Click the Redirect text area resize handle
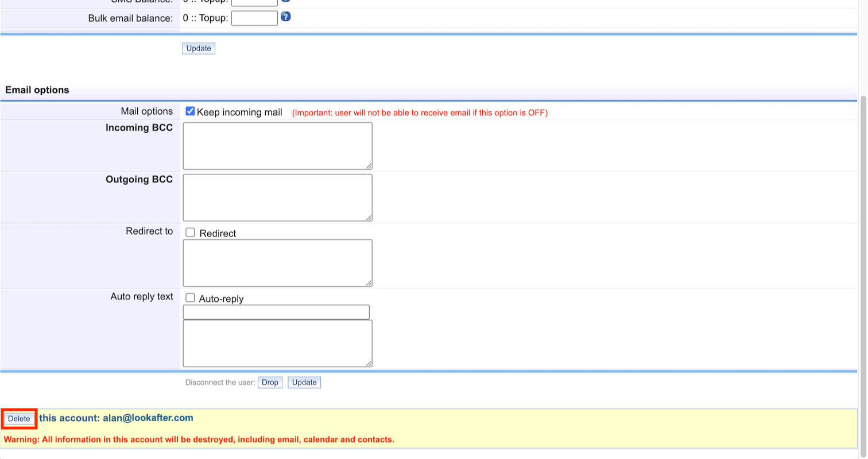 [x=369, y=283]
